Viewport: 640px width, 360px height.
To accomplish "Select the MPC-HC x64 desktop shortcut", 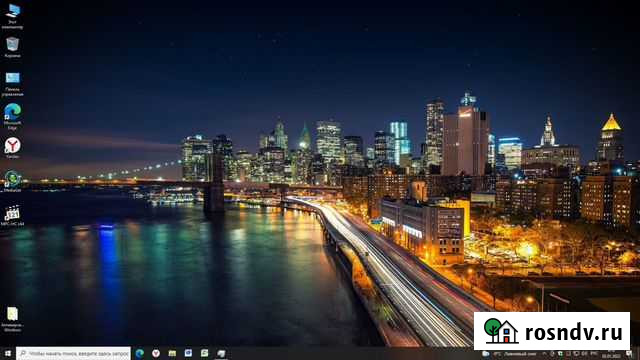I will (12, 216).
